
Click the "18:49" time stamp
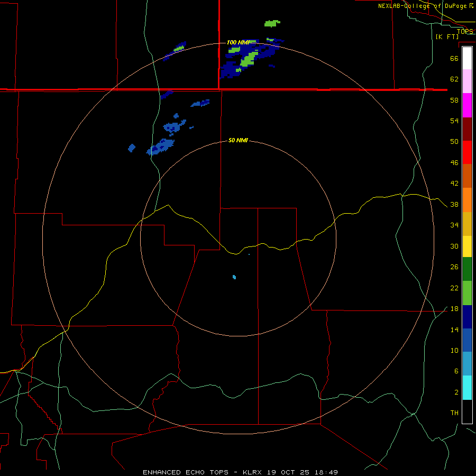tap(326, 472)
